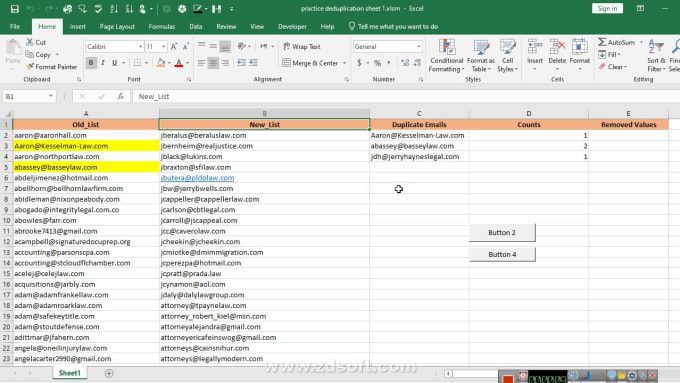Activate the Format Painter brush
Image resolution: width=680 pixels, height=383 pixels.
pyautogui.click(x=51, y=67)
